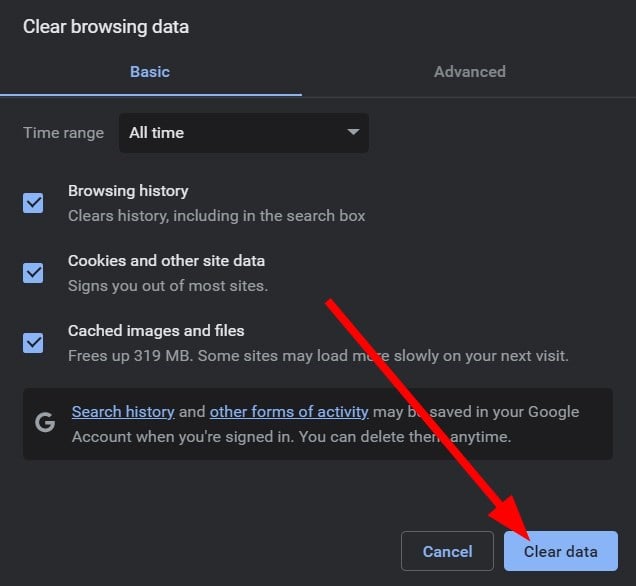Disable the Cached images and files checkbox
The image size is (636, 586).
pyautogui.click(x=34, y=343)
